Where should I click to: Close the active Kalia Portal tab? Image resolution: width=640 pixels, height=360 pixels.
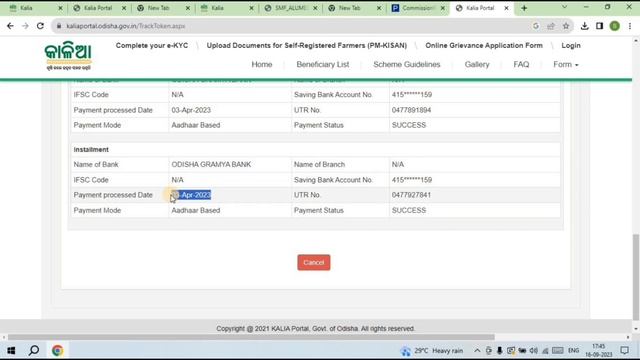pyautogui.click(x=506, y=8)
